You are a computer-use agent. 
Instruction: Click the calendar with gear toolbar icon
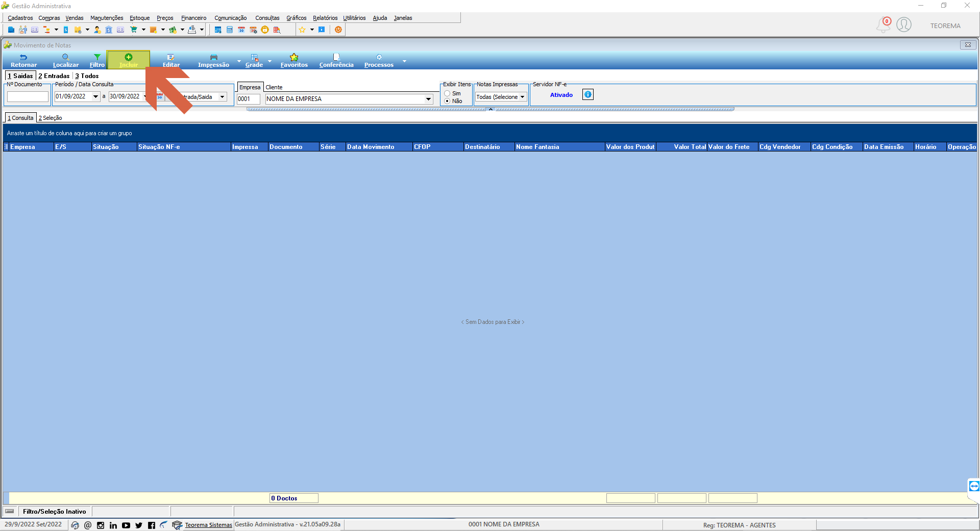(253, 30)
